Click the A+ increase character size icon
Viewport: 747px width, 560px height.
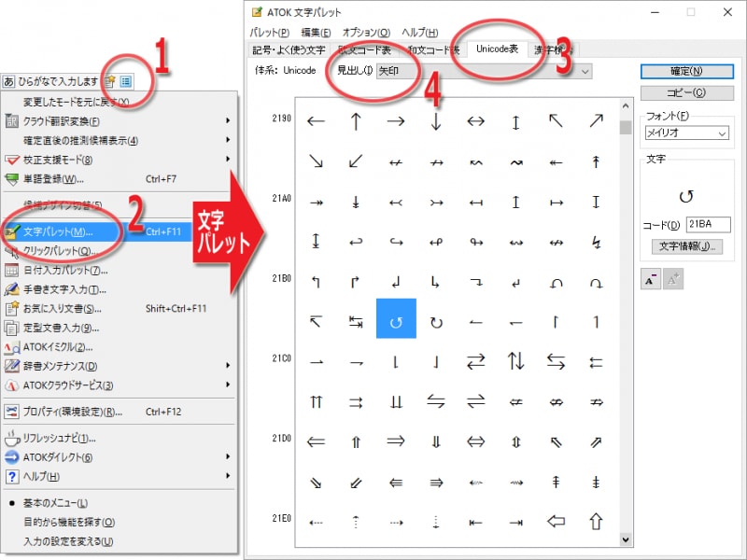671,278
